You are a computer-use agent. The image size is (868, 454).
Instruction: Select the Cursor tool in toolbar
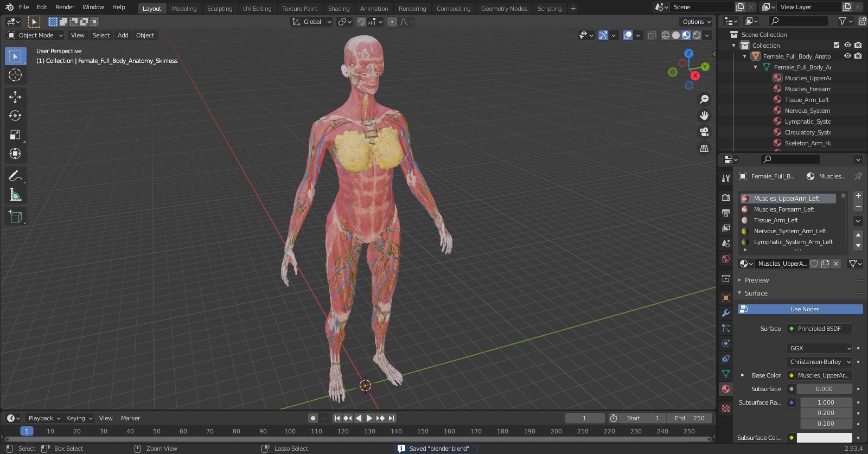pos(15,75)
